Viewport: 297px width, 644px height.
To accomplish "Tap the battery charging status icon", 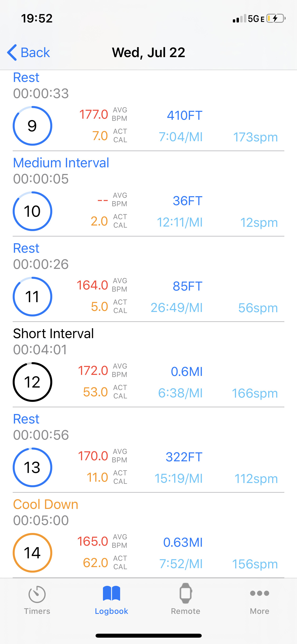I will point(276,19).
